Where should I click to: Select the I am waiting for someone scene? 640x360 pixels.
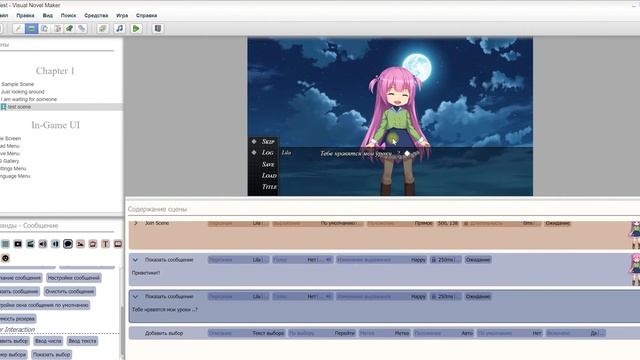coord(29,99)
